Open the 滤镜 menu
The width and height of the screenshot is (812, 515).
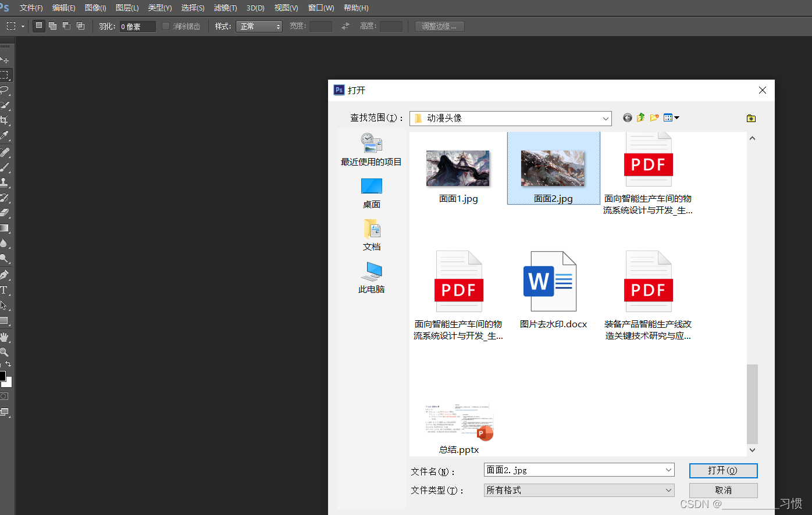click(x=225, y=8)
